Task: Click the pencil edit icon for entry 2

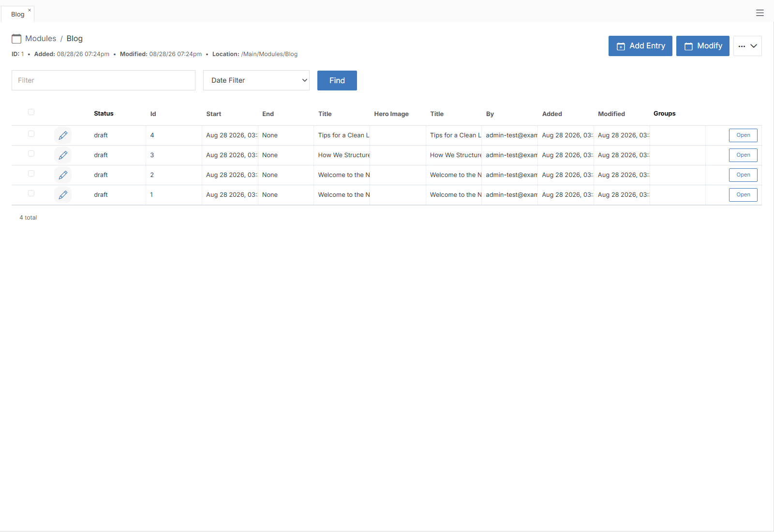Action: click(63, 175)
